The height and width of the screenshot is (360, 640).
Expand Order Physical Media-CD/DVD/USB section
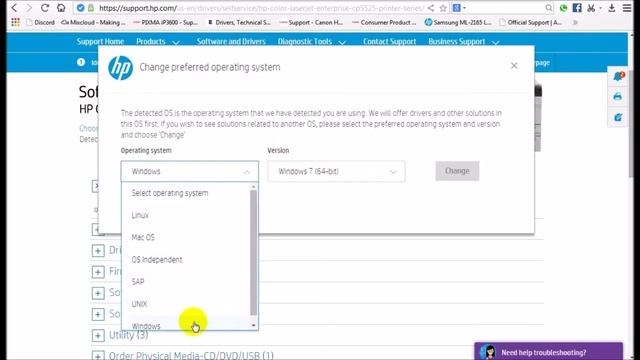click(98, 356)
